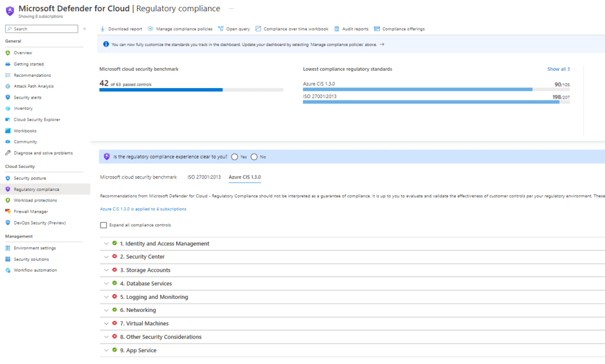Expand the Logging and Monitoring control chevron
This screenshot has height=364, width=605.
coord(106,297)
